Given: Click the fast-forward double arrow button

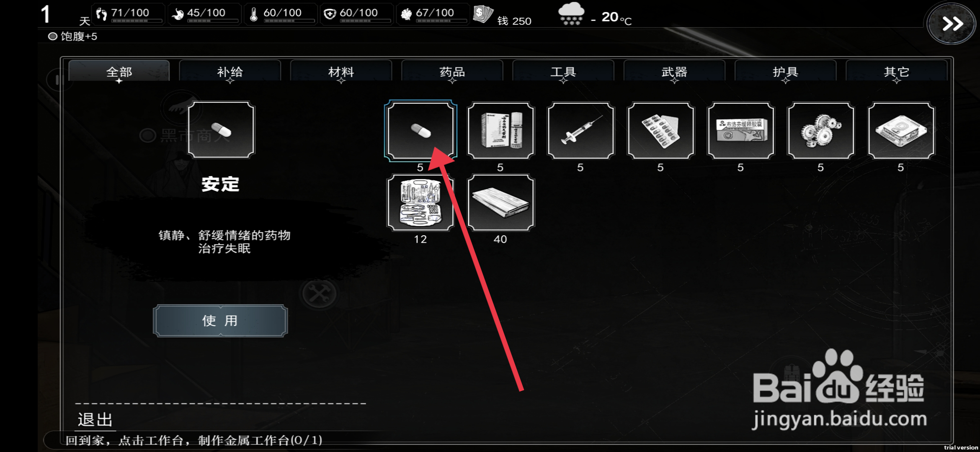Looking at the screenshot, I should [x=952, y=23].
